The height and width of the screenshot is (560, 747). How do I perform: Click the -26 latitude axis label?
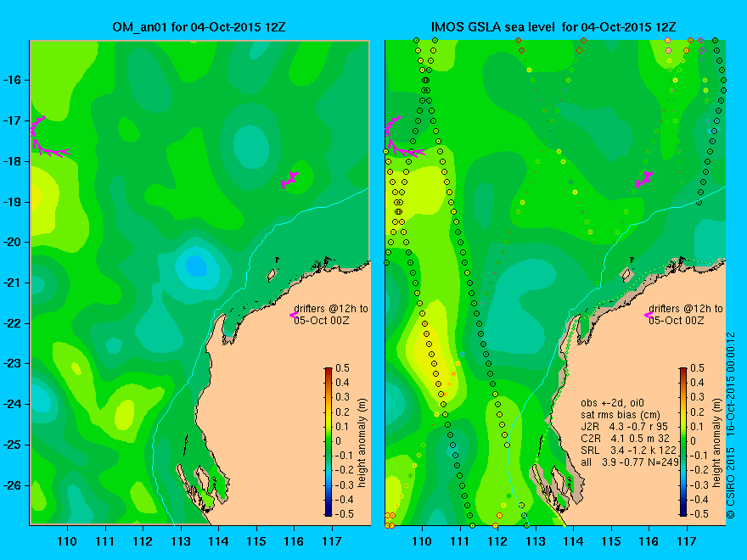click(x=12, y=485)
